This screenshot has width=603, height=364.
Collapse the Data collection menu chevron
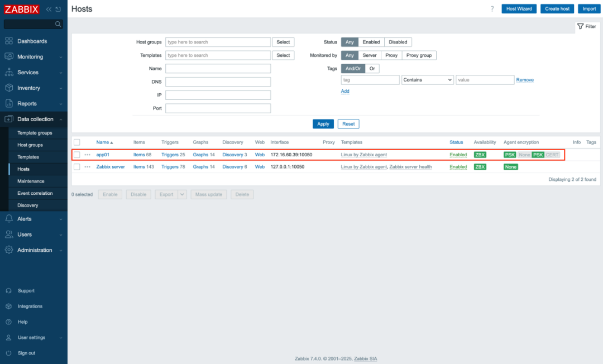coord(61,119)
